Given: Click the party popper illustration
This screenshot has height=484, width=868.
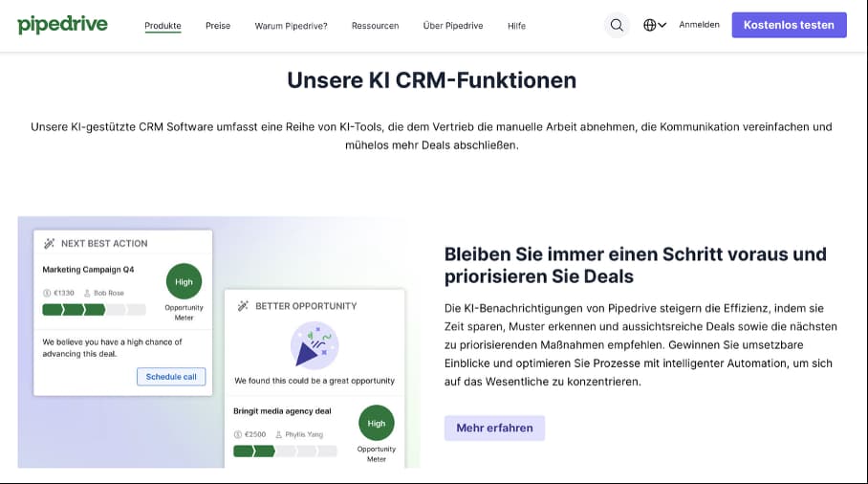Looking at the screenshot, I should (315, 345).
